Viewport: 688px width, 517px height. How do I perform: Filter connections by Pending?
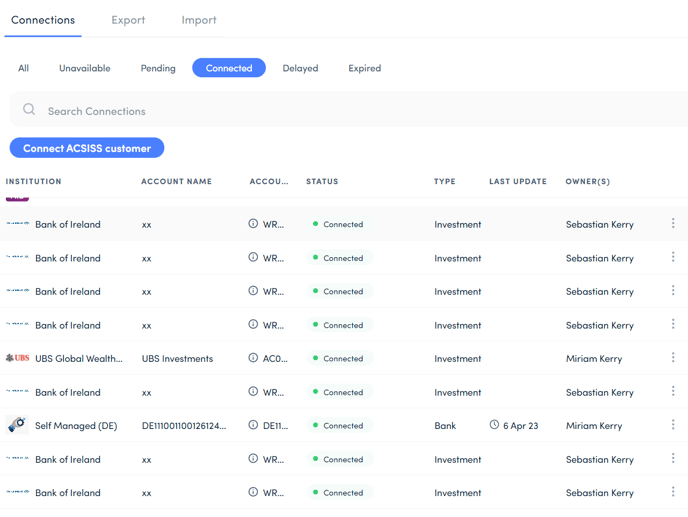(x=158, y=68)
